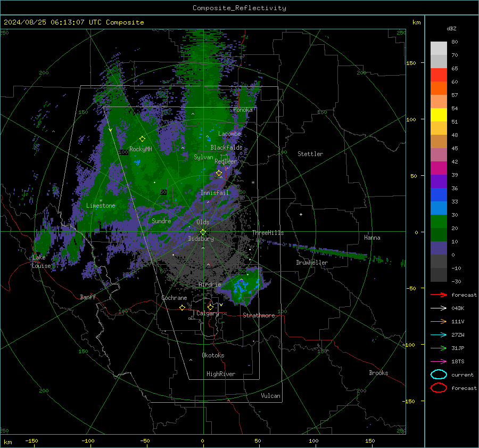Click the Didsbury town label
This screenshot has width=479, height=448.
pyautogui.click(x=201, y=239)
